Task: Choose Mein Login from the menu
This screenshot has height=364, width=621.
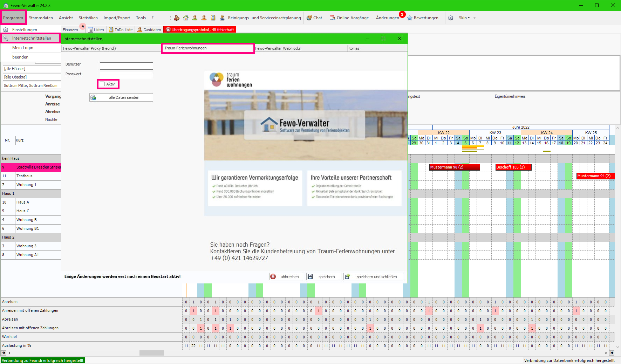Action: click(x=31, y=48)
